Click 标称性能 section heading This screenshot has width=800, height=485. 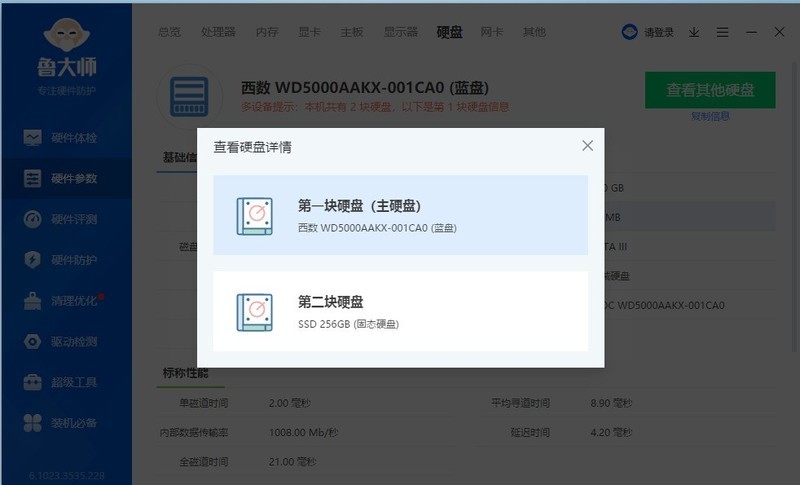pyautogui.click(x=186, y=373)
